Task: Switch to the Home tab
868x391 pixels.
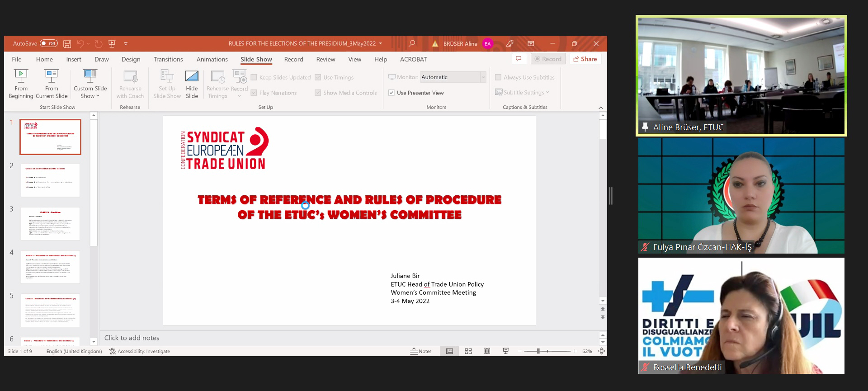Action: [x=44, y=59]
